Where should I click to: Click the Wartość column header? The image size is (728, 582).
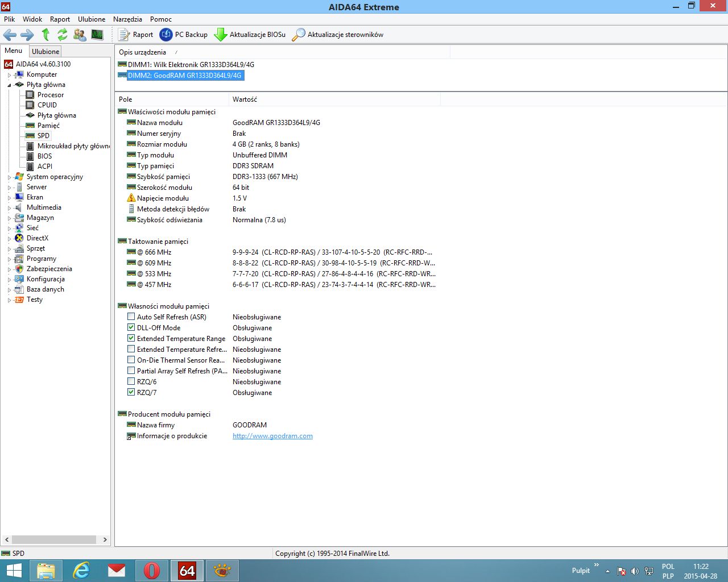pos(334,99)
